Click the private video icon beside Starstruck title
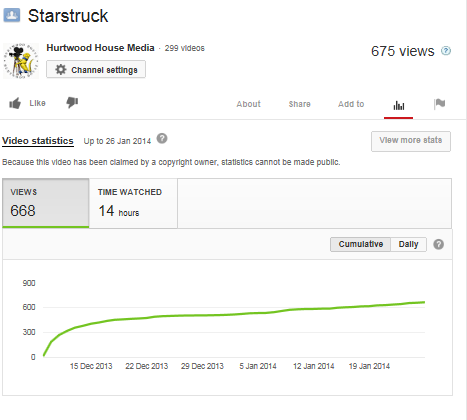Viewport: 467px width, 420px height. pos(12,16)
